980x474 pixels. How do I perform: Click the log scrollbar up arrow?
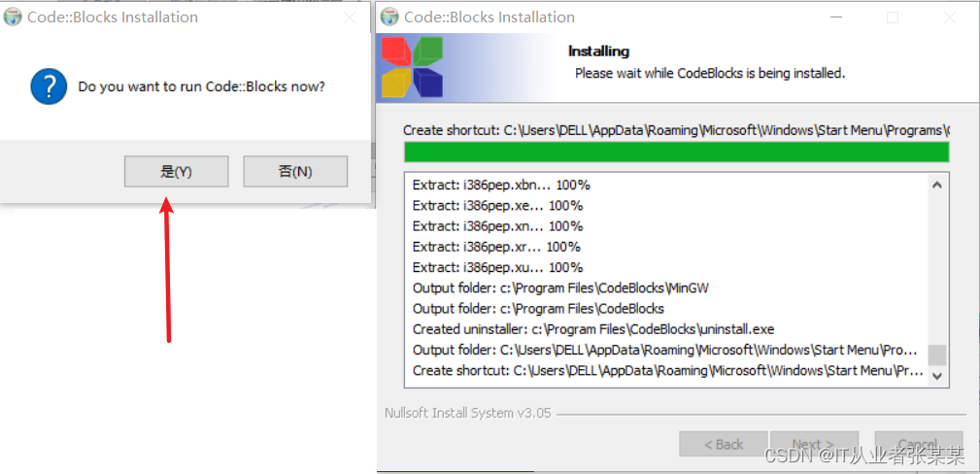click(x=937, y=185)
